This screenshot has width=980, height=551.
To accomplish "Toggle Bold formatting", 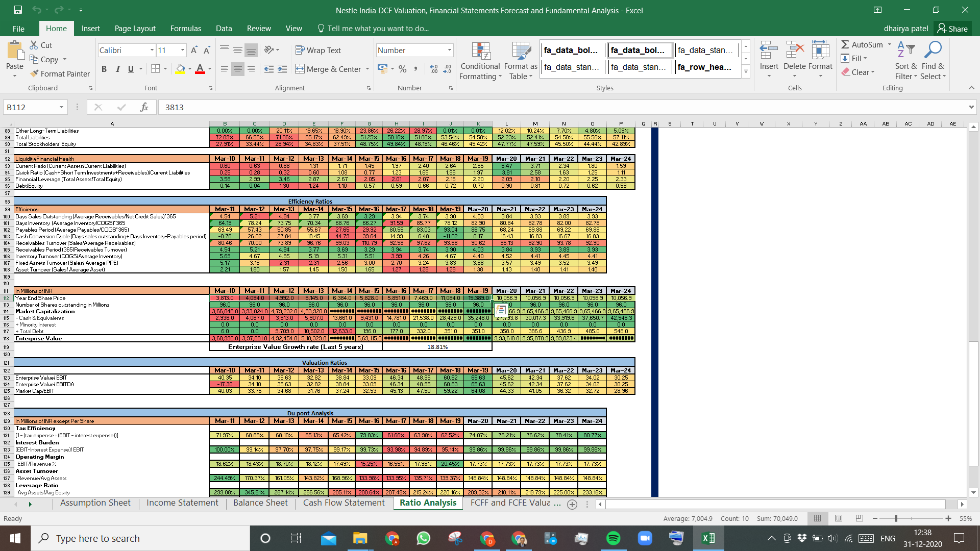I will pos(104,69).
